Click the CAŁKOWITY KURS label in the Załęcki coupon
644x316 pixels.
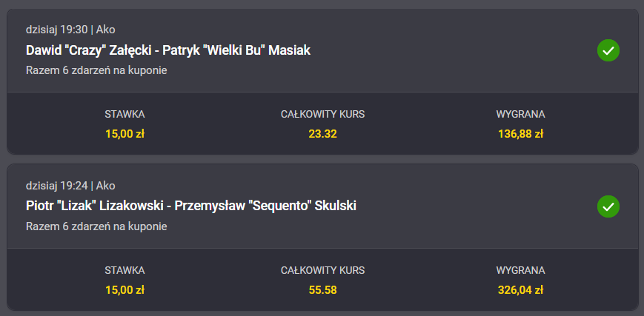pyautogui.click(x=322, y=114)
